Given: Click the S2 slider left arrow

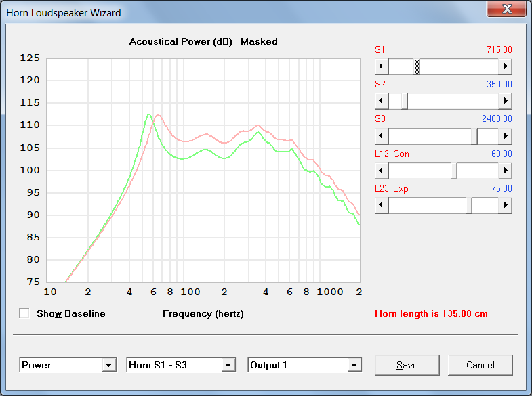Looking at the screenshot, I should coord(382,101).
